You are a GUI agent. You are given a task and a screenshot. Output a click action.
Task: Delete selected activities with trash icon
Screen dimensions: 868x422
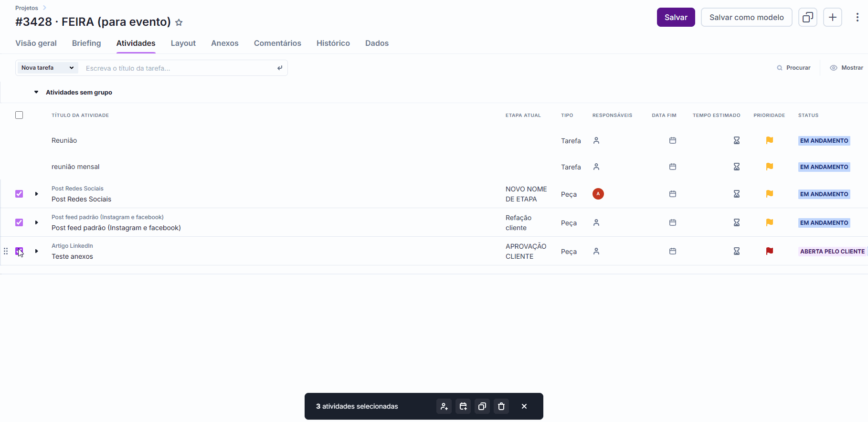pyautogui.click(x=501, y=406)
